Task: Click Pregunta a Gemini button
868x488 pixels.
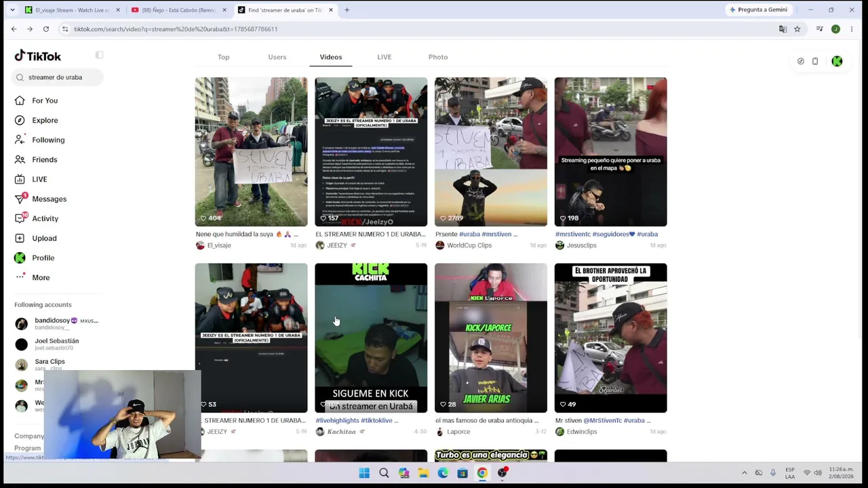Action: click(758, 10)
